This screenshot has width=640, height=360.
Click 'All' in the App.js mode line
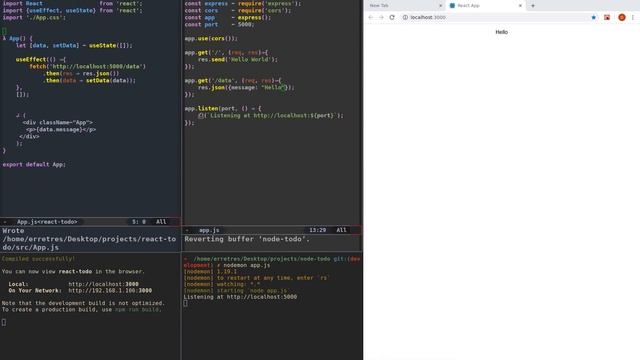[161, 222]
